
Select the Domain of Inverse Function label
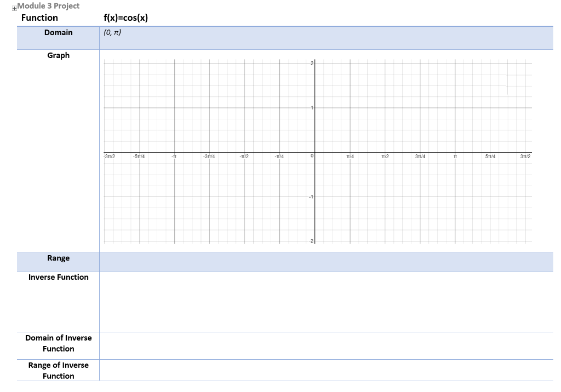point(58,343)
